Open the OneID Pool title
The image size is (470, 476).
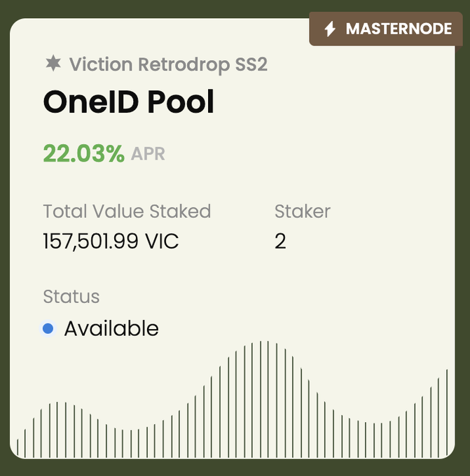click(128, 103)
